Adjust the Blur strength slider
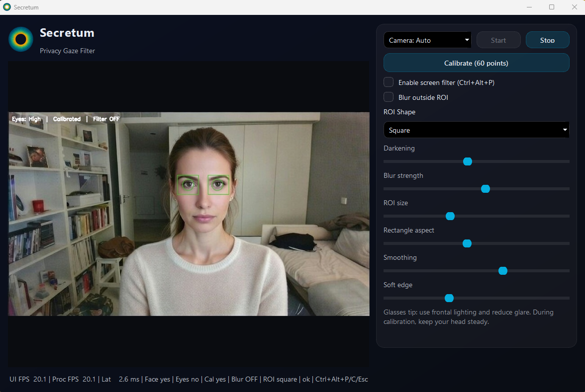 [485, 189]
